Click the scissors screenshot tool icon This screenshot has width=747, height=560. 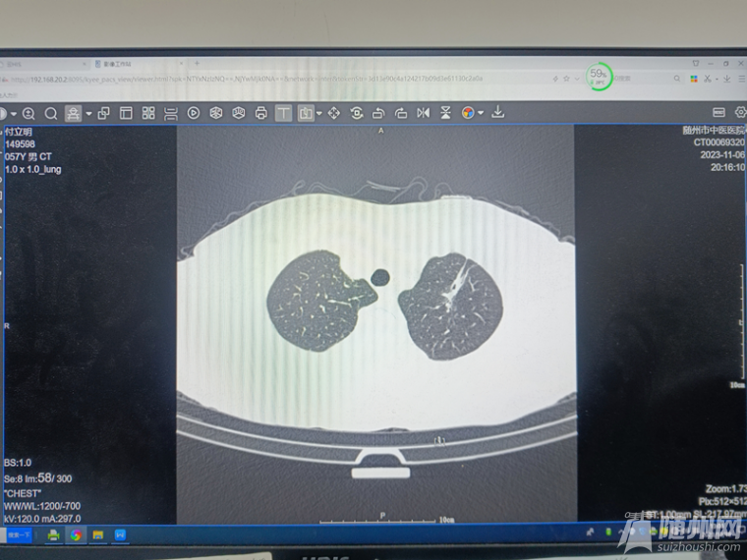(x=708, y=79)
